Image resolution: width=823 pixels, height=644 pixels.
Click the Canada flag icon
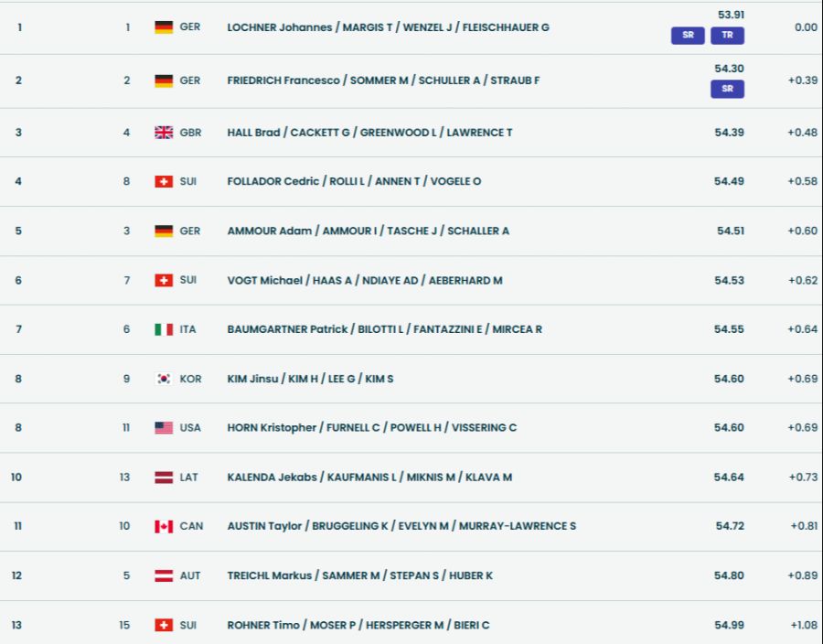pyautogui.click(x=164, y=527)
